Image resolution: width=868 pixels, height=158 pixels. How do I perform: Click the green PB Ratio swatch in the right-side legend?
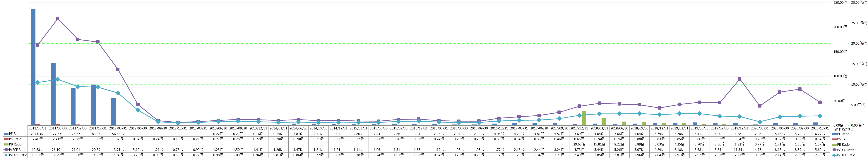[x=834, y=145]
